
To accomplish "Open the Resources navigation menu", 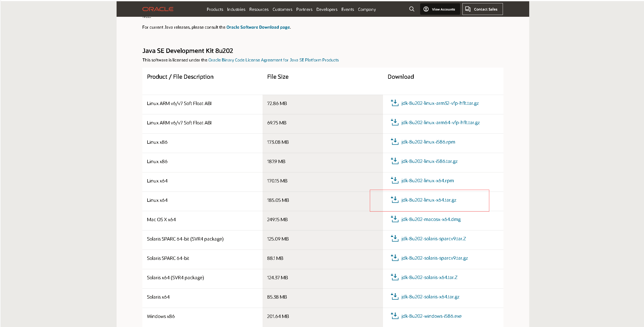I will click(x=259, y=9).
